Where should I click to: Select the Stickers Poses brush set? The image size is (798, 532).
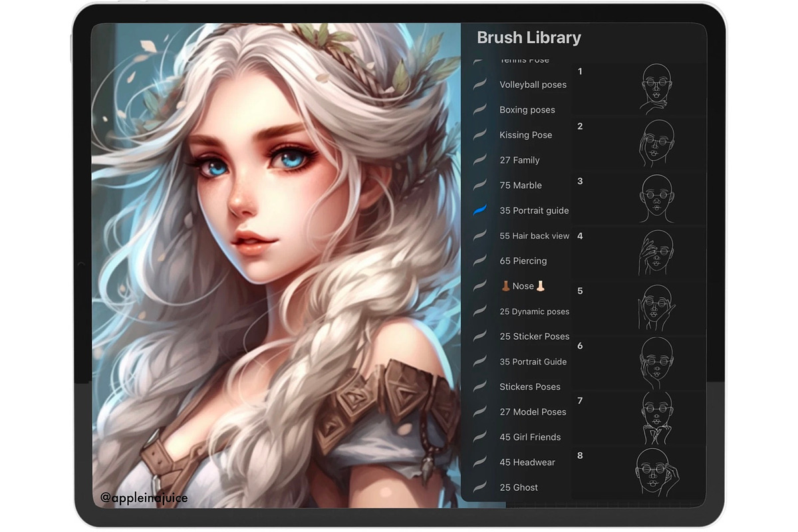[529, 386]
